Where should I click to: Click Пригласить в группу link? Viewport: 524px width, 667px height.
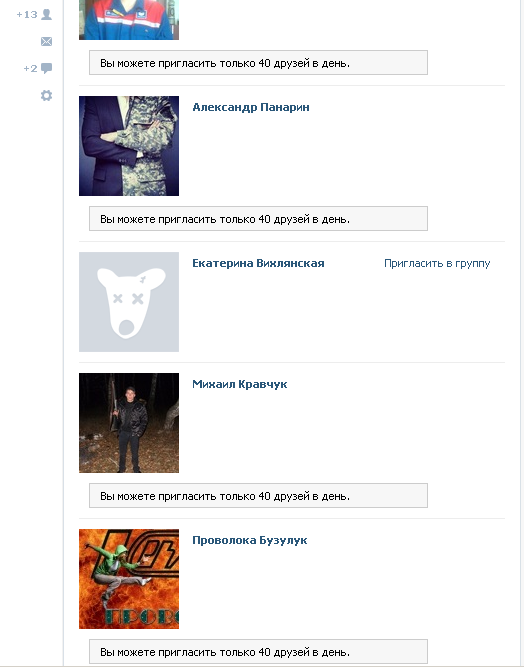(437, 263)
